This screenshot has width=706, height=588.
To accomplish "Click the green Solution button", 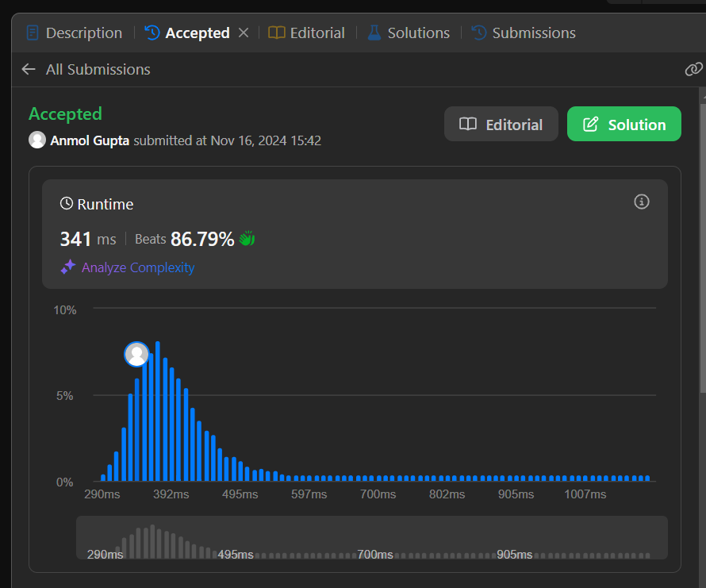I will [x=624, y=124].
